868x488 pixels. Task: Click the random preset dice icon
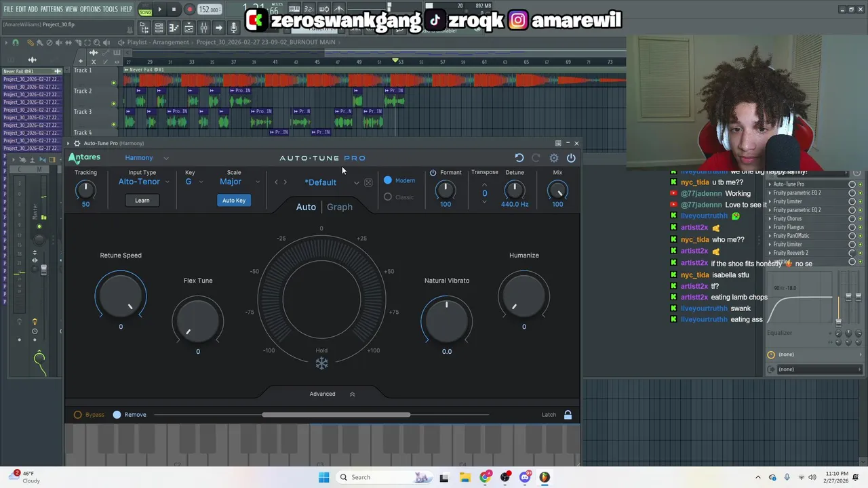368,182
